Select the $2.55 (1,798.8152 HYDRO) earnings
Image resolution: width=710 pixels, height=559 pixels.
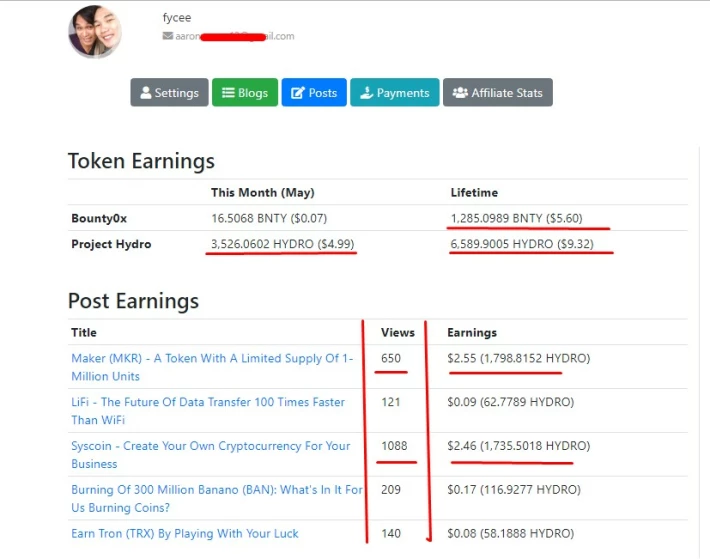tap(518, 358)
